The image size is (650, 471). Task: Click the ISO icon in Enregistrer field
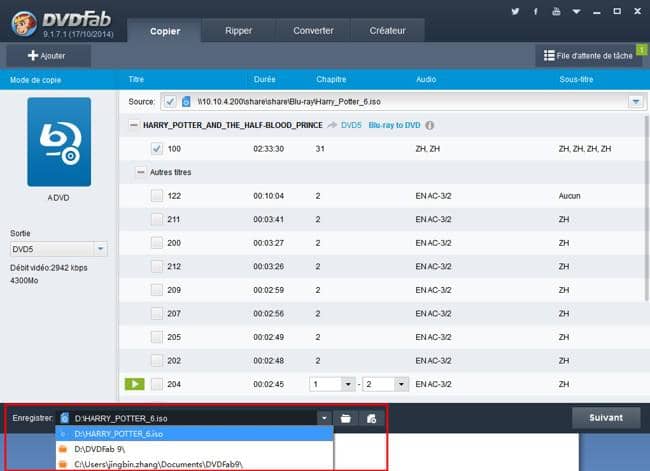[x=64, y=418]
